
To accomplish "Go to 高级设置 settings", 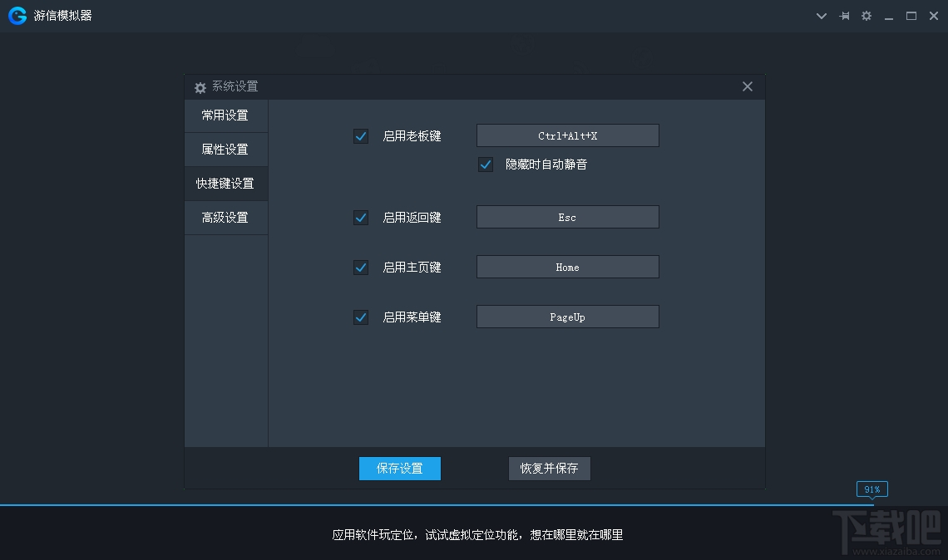I will [225, 218].
